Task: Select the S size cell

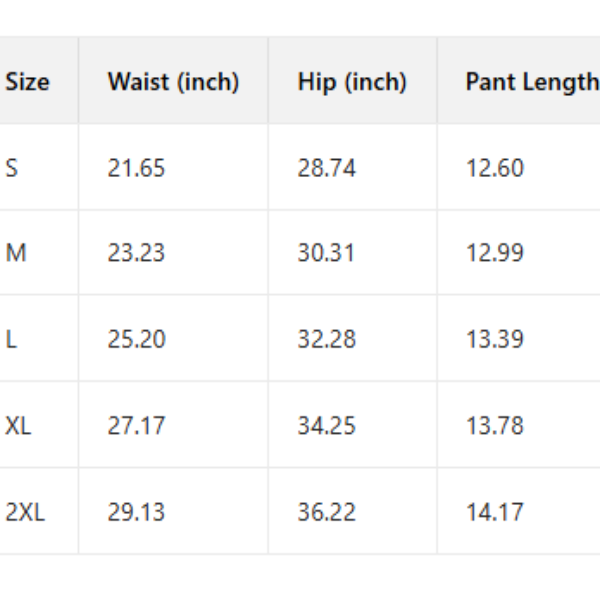Action: [x=12, y=168]
